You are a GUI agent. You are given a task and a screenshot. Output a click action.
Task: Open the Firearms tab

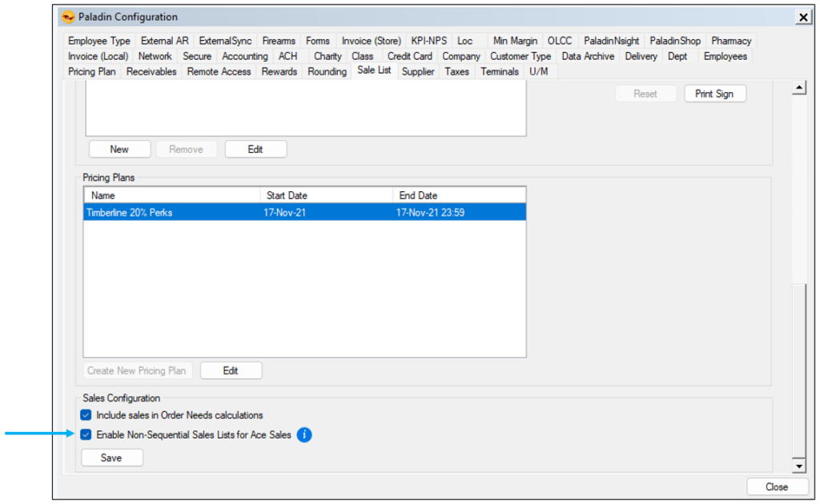(279, 41)
